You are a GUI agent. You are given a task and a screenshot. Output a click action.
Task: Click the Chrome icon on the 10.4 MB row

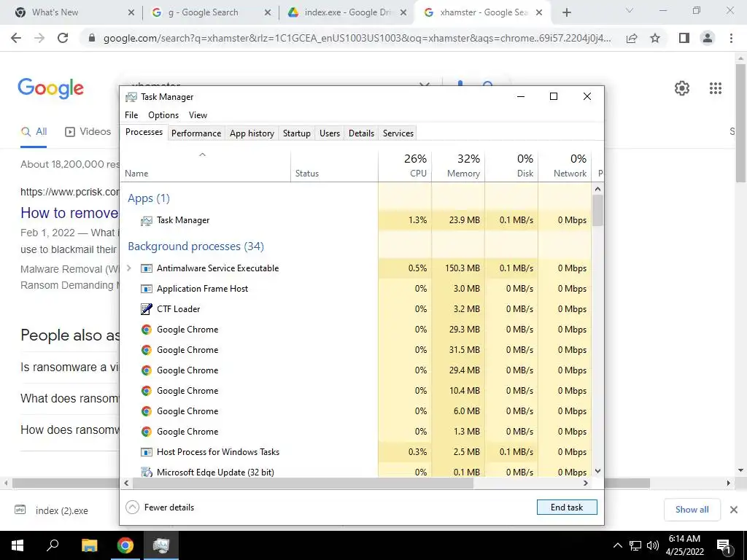tap(146, 391)
